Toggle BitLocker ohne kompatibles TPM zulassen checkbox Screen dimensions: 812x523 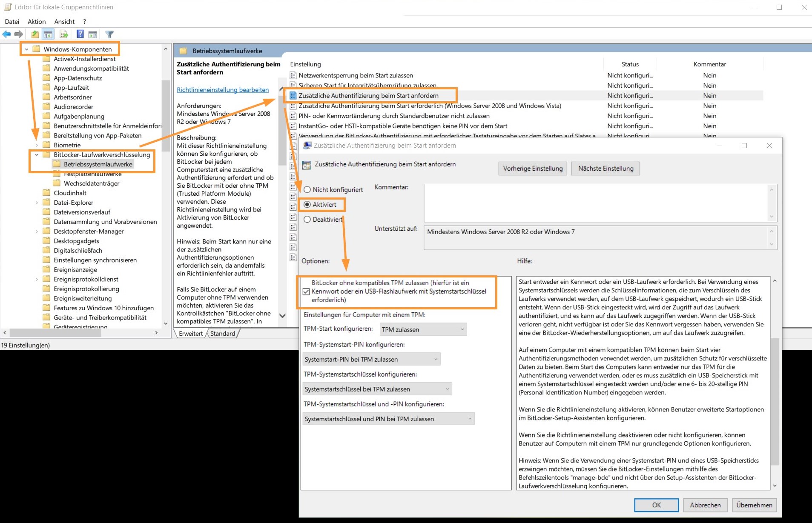click(306, 292)
